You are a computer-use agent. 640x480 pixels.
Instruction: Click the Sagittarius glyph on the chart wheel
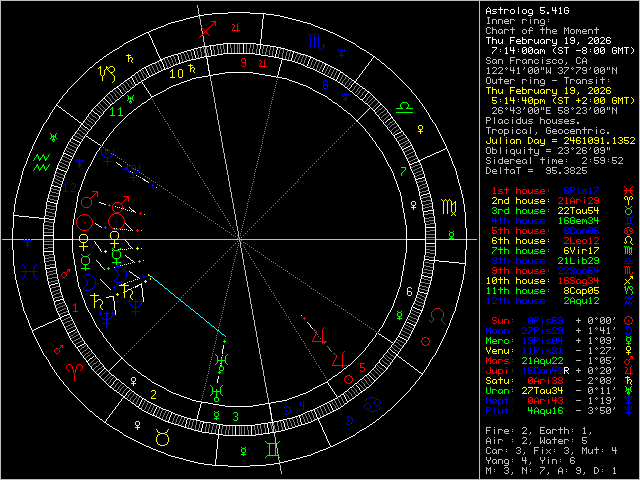click(207, 30)
